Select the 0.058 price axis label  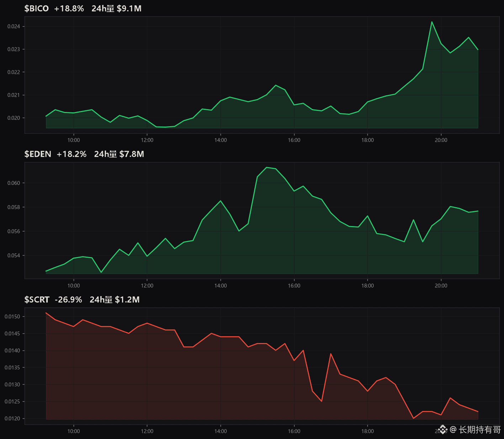point(14,207)
